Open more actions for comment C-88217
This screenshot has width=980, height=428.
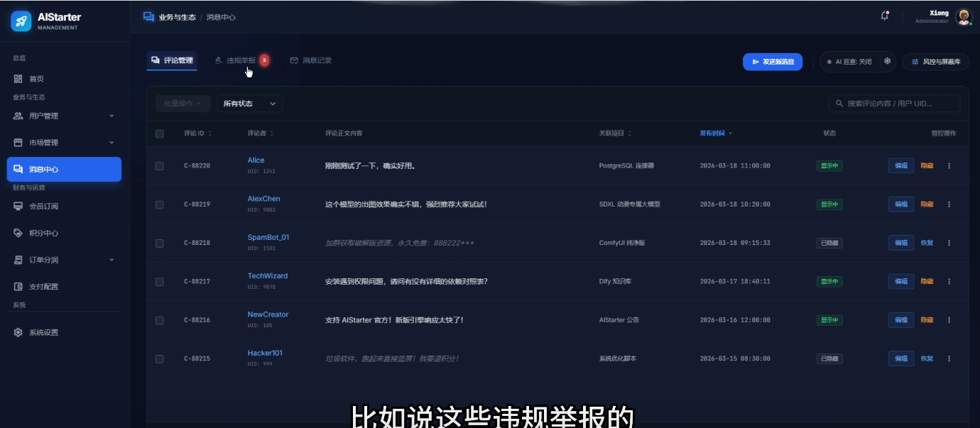point(949,281)
